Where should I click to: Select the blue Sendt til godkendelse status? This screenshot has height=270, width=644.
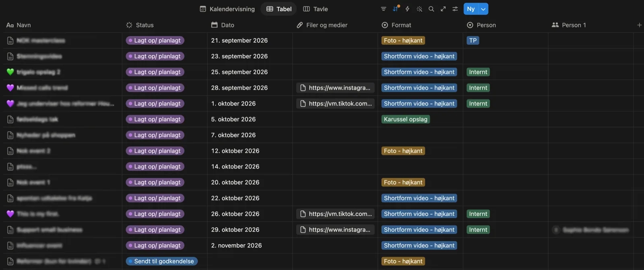161,261
